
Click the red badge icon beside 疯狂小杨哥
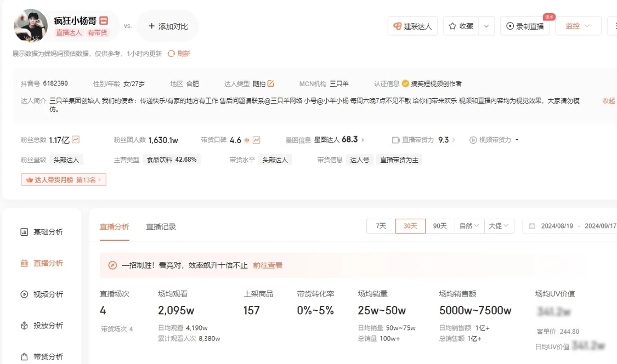104,20
